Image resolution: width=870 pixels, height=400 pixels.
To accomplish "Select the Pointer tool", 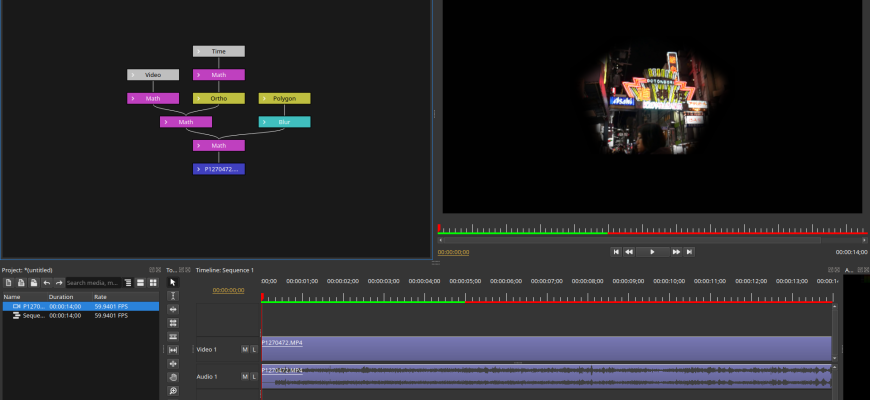I will [173, 282].
